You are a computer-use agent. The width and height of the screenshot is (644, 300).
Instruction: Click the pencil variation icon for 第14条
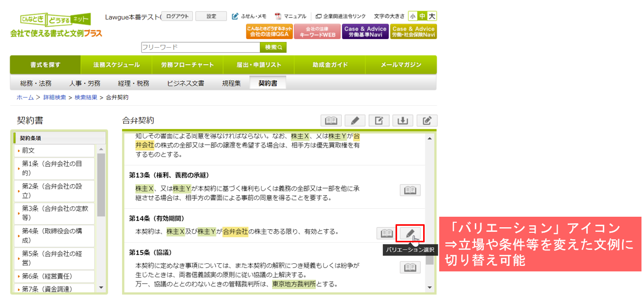[x=410, y=233]
